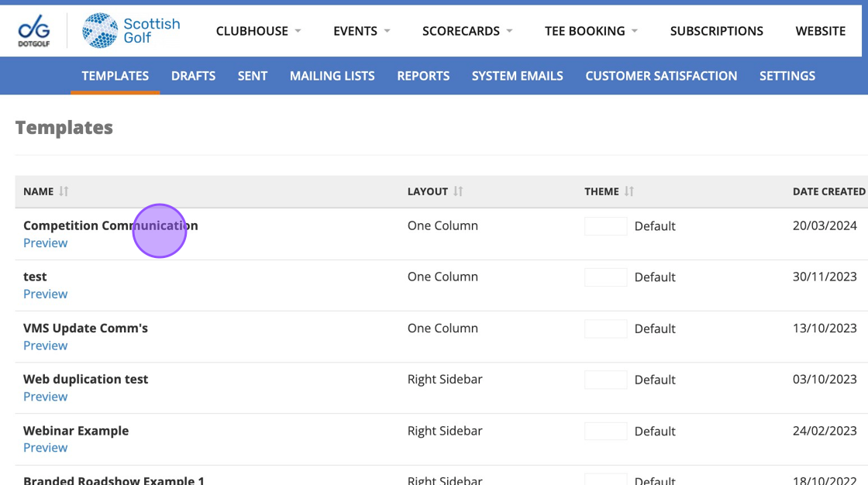Expand the Clubhouse dropdown menu
The image size is (868, 485).
(259, 31)
